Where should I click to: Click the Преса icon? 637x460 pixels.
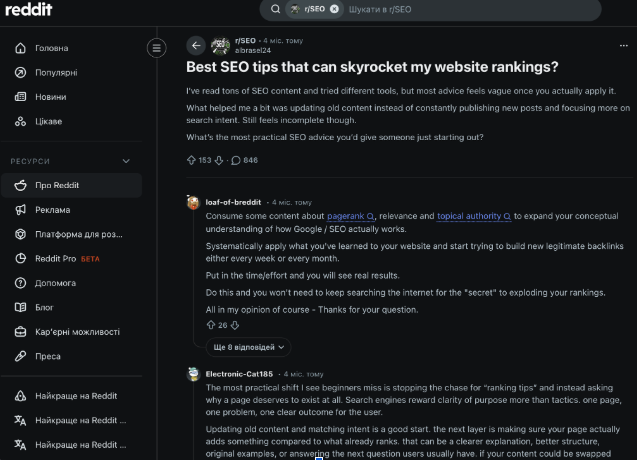tap(20, 356)
